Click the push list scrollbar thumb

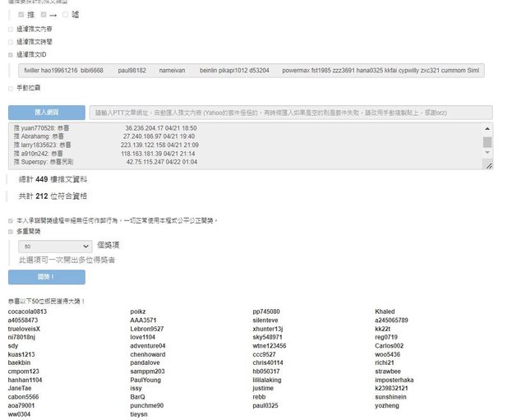(487, 142)
